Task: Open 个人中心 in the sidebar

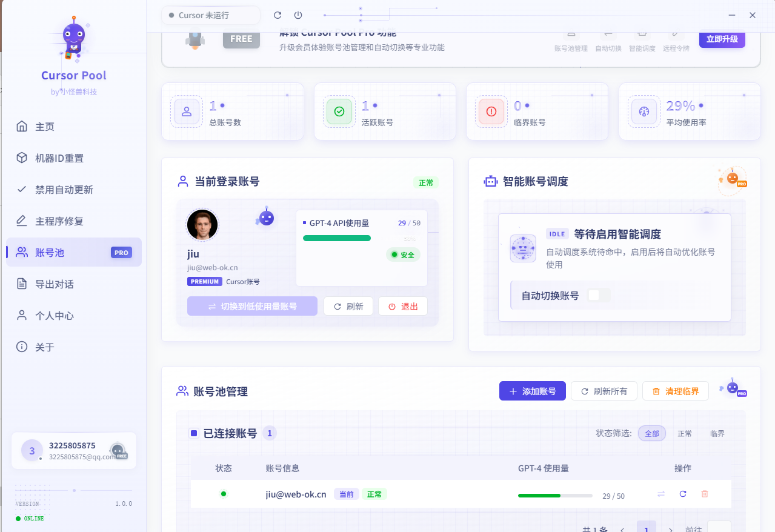Action: [x=74, y=316]
